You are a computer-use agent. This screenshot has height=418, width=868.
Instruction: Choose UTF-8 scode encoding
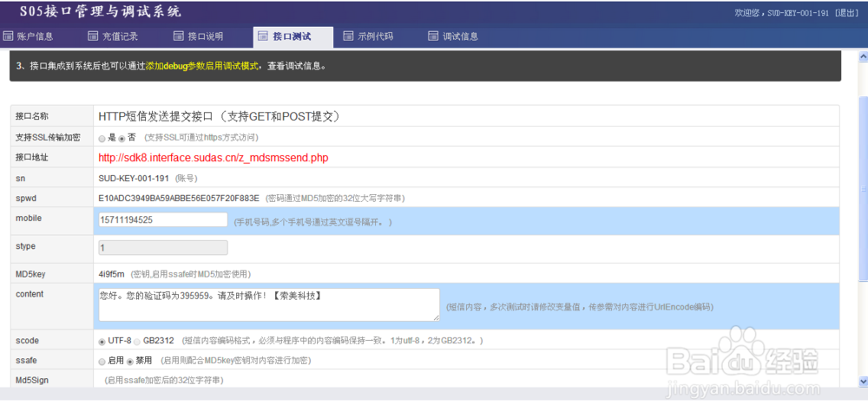(102, 342)
